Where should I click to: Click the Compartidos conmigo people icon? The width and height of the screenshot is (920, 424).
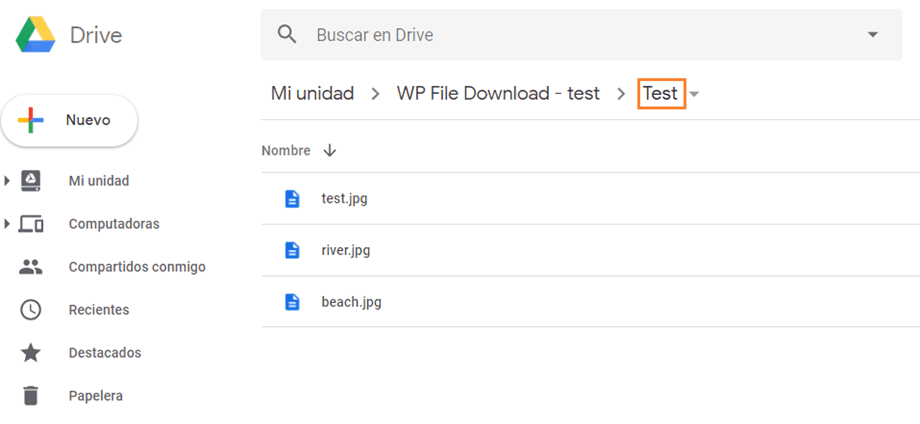(31, 267)
